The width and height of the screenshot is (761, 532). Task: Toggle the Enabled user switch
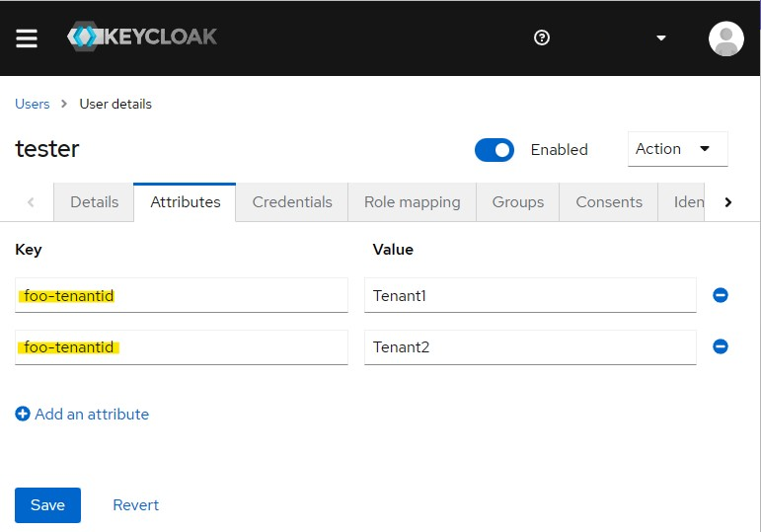point(495,150)
